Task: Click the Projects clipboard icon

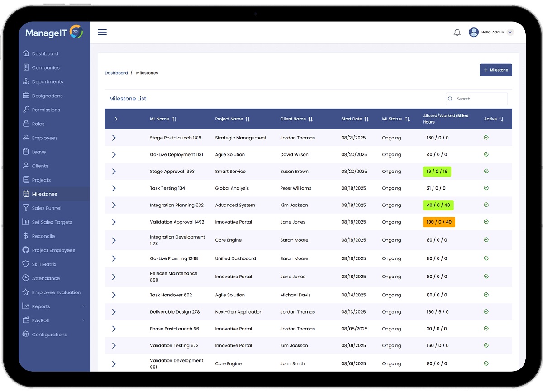Action: pos(26,180)
